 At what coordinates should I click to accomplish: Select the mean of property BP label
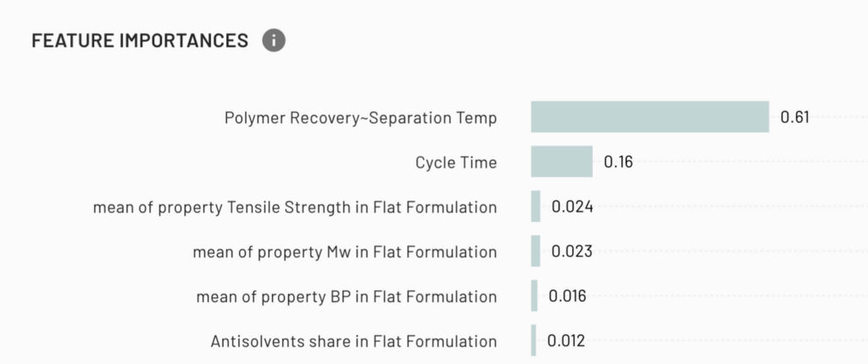(x=347, y=297)
